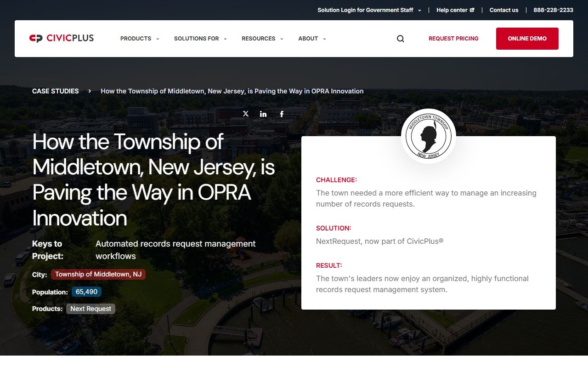Click the 'City:' label
This screenshot has width=588, height=368.
[x=40, y=275]
